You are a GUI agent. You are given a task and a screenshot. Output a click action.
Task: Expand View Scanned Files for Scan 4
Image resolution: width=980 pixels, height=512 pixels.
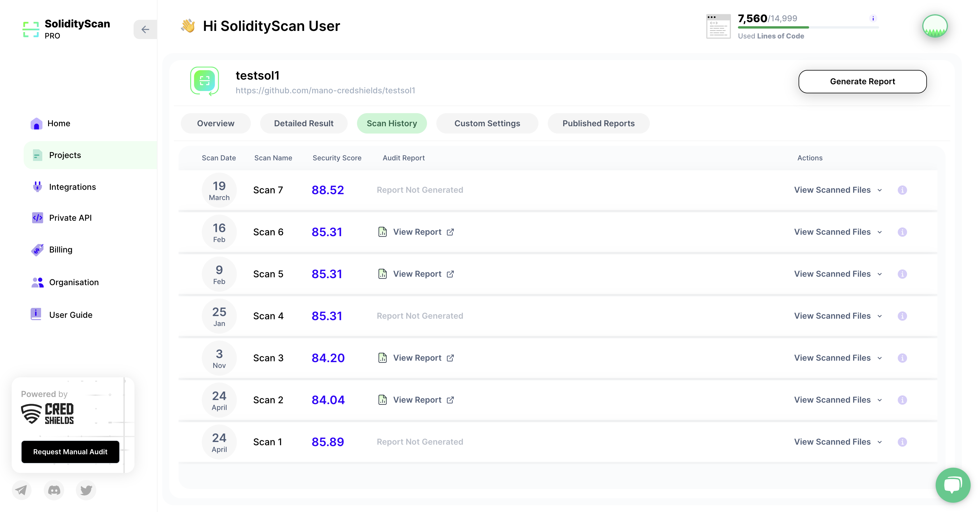(x=838, y=316)
